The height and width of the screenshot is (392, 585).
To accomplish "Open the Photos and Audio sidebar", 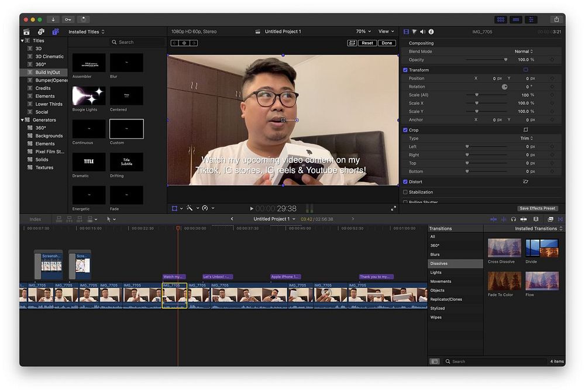I will tap(41, 32).
